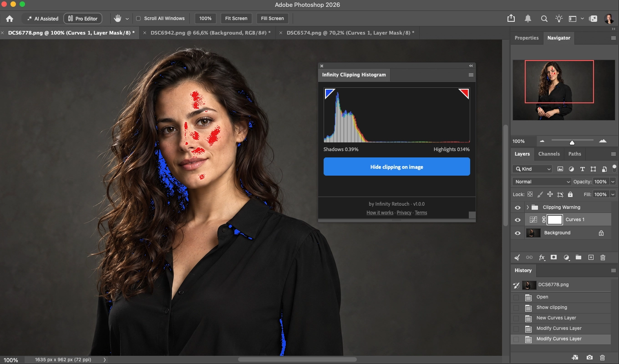Open the How it works link
The height and width of the screenshot is (364, 619).
click(x=380, y=212)
